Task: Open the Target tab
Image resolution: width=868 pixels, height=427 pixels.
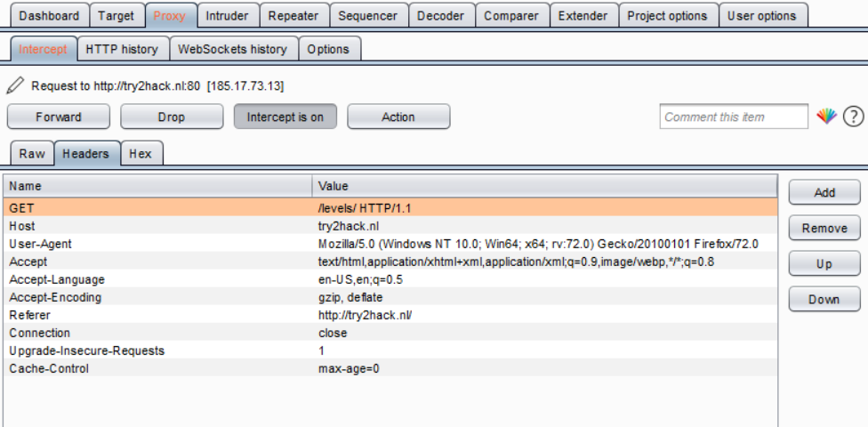Action: click(117, 15)
